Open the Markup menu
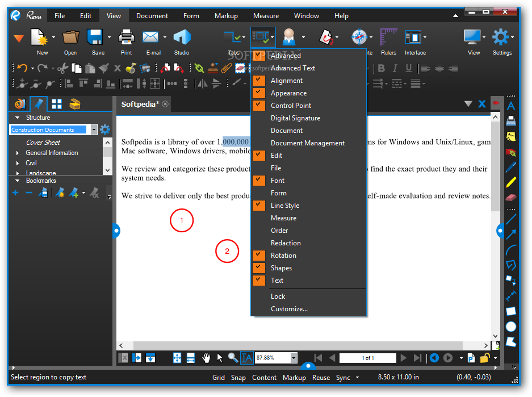The height and width of the screenshot is (397, 532). pos(226,16)
